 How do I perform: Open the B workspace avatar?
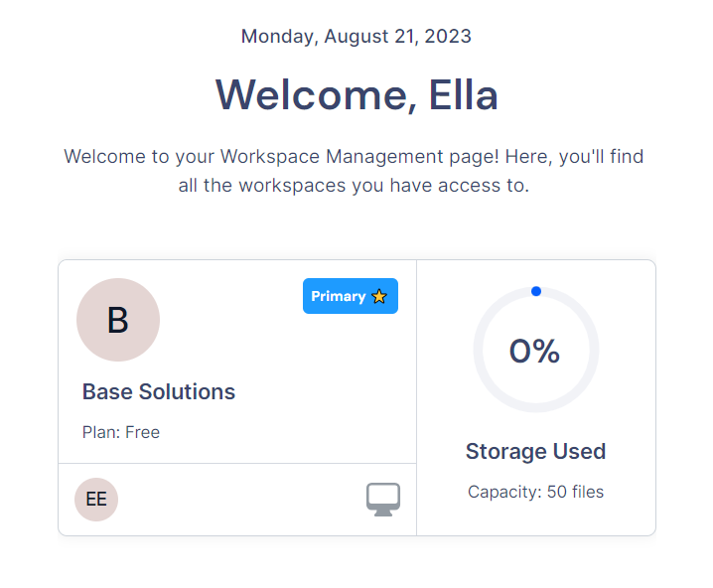118,320
